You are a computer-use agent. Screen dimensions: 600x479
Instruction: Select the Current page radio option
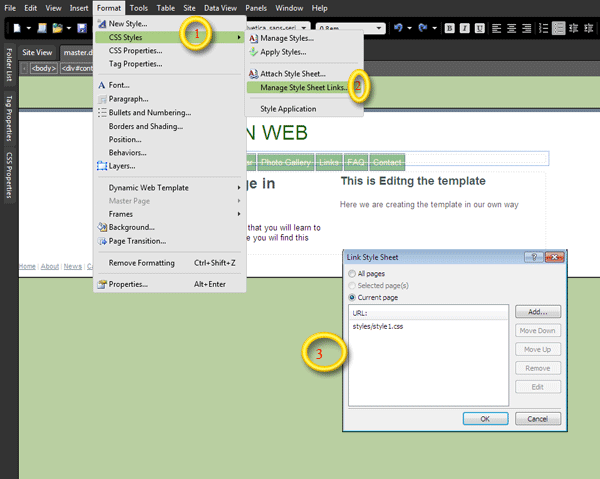click(x=352, y=297)
